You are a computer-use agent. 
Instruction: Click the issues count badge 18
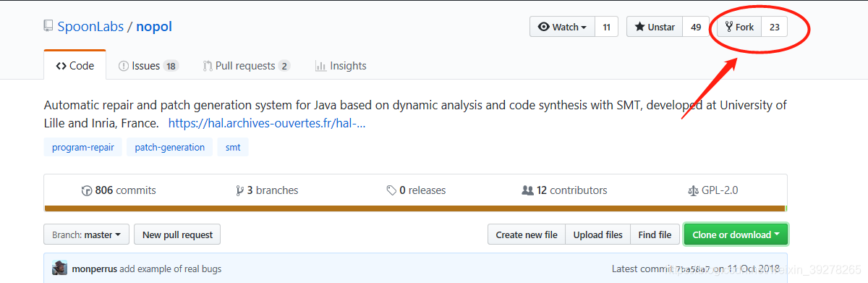point(171,66)
